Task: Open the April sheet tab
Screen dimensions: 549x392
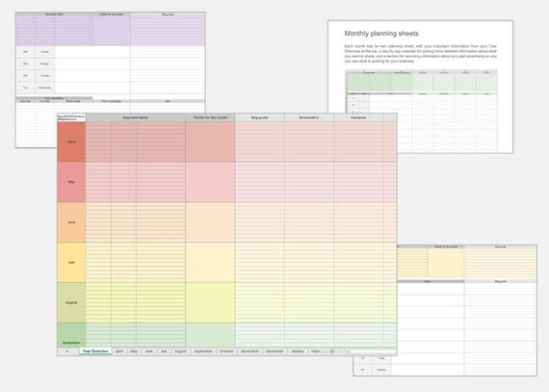Action: [119, 351]
